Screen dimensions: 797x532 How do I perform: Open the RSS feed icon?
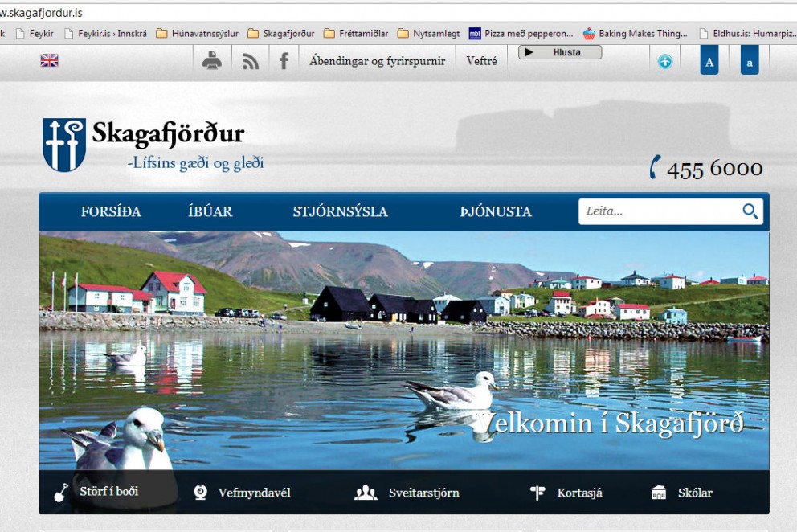click(x=250, y=59)
